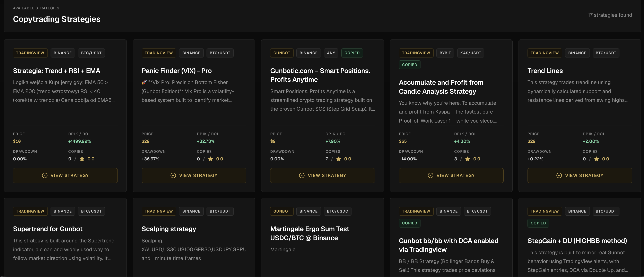This screenshot has height=277, width=644.
Task: Click TRADINGVIEW tag on Strategia Trend card
Action: [30, 53]
